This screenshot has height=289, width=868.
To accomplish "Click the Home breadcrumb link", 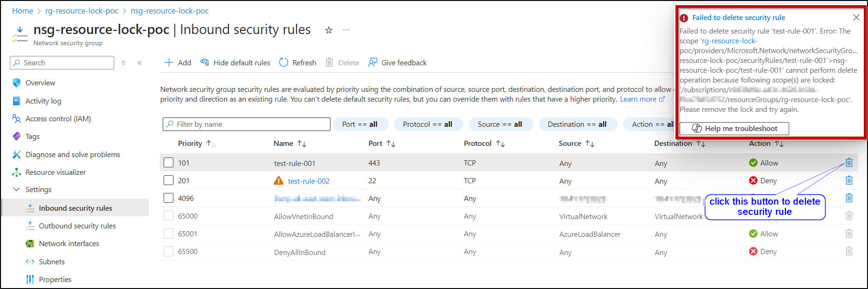I will [22, 11].
